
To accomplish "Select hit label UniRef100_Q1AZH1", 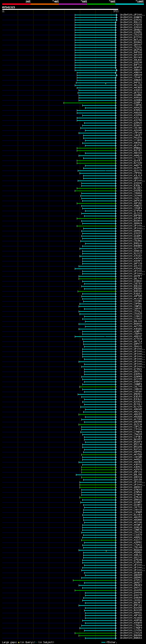I will (x=131, y=590).
